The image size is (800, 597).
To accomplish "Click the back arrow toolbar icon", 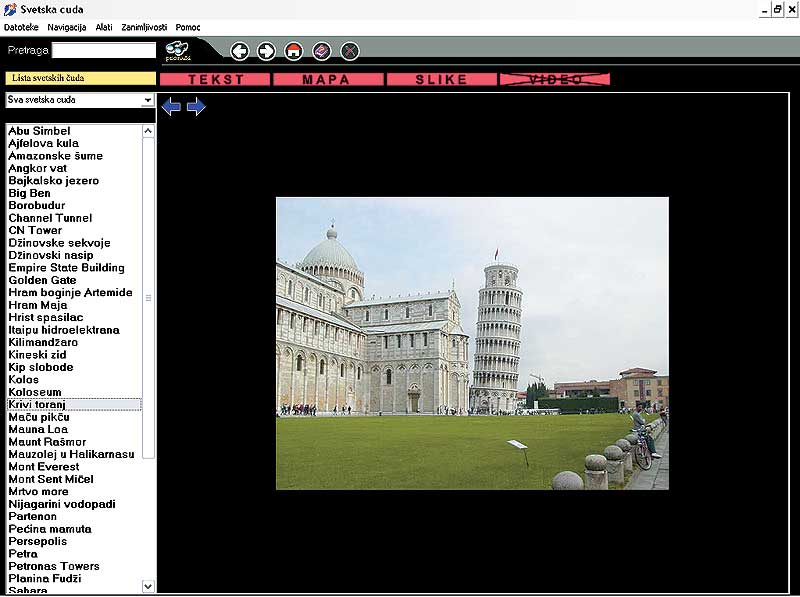I will (240, 51).
